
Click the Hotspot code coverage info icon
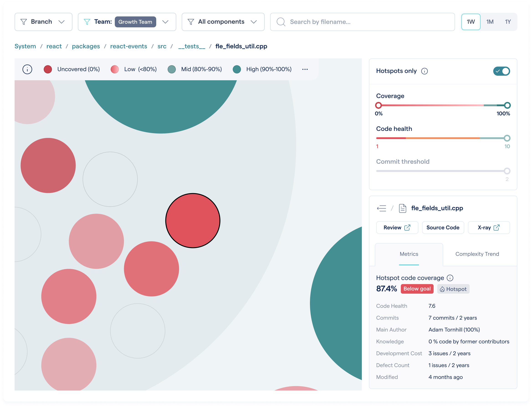tap(450, 278)
